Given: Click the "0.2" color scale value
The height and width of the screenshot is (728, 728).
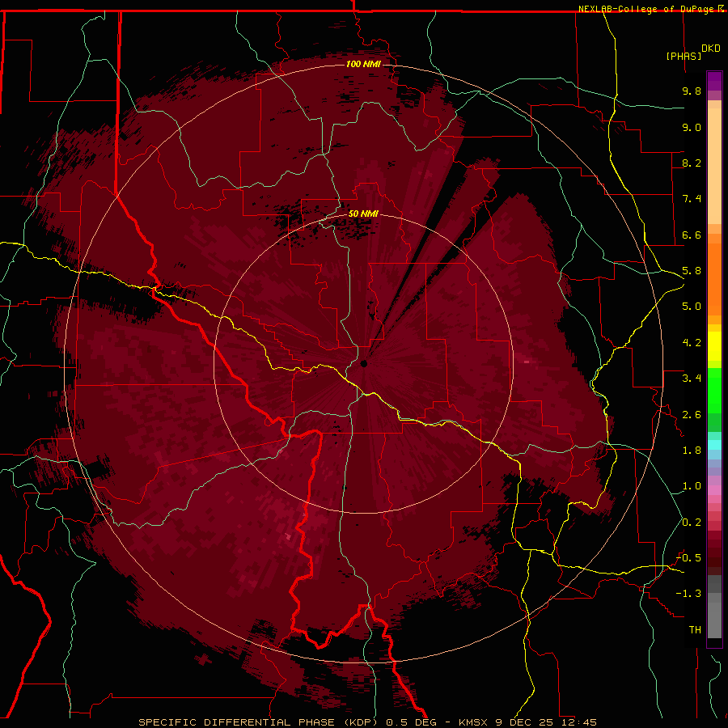Looking at the screenshot, I should [692, 523].
